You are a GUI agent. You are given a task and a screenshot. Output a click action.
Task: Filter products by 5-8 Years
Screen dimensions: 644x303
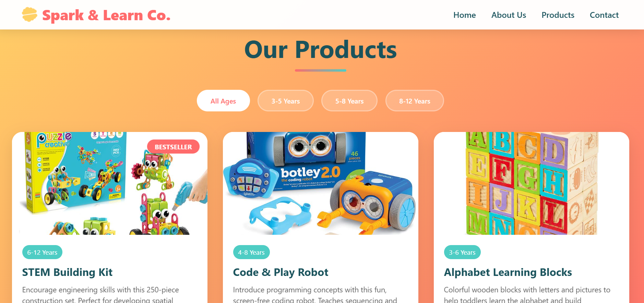[x=349, y=101]
